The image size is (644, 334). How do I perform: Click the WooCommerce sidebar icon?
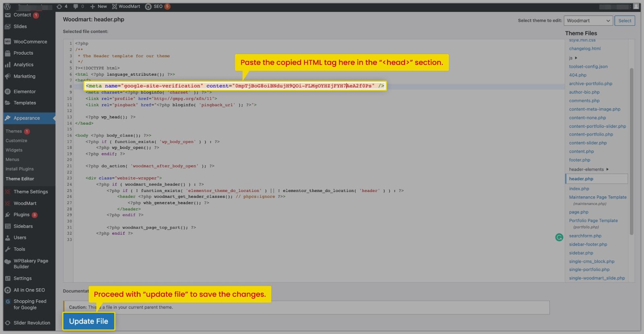point(8,42)
